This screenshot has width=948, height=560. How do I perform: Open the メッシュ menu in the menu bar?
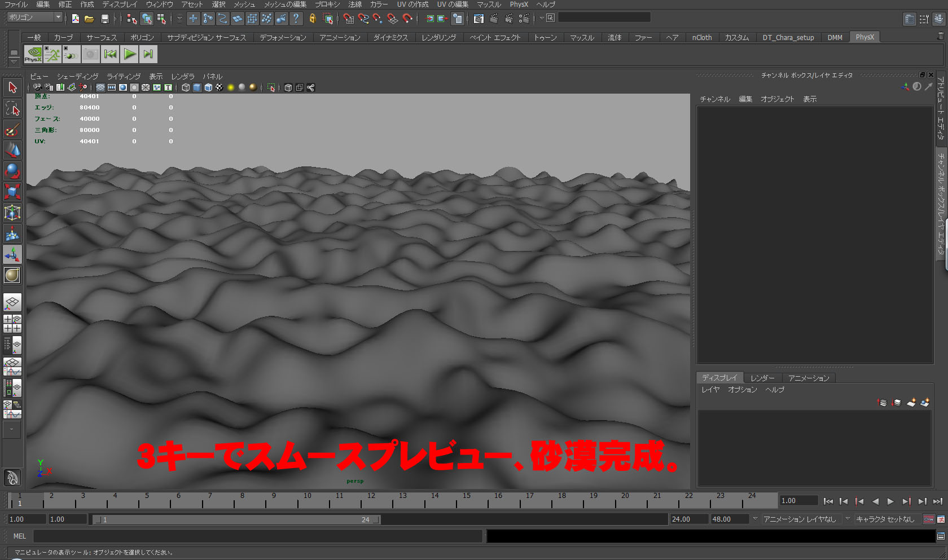[x=244, y=5]
